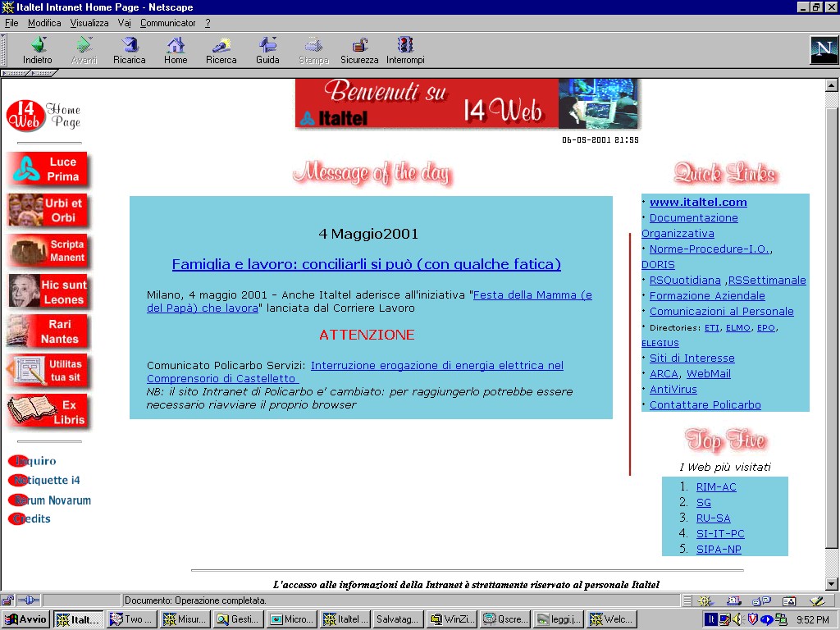Image resolution: width=840 pixels, height=630 pixels.
Task: Go back with the Indietro button
Action: 38,50
